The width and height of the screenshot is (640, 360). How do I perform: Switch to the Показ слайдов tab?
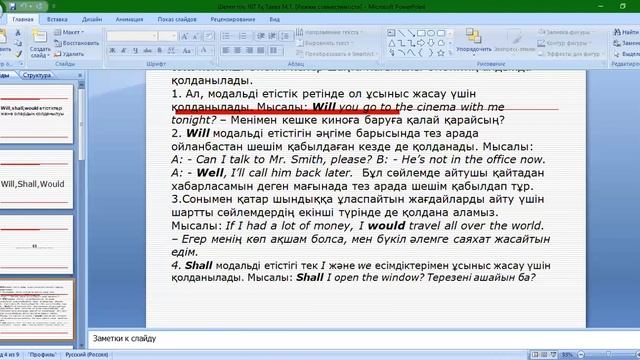click(177, 19)
